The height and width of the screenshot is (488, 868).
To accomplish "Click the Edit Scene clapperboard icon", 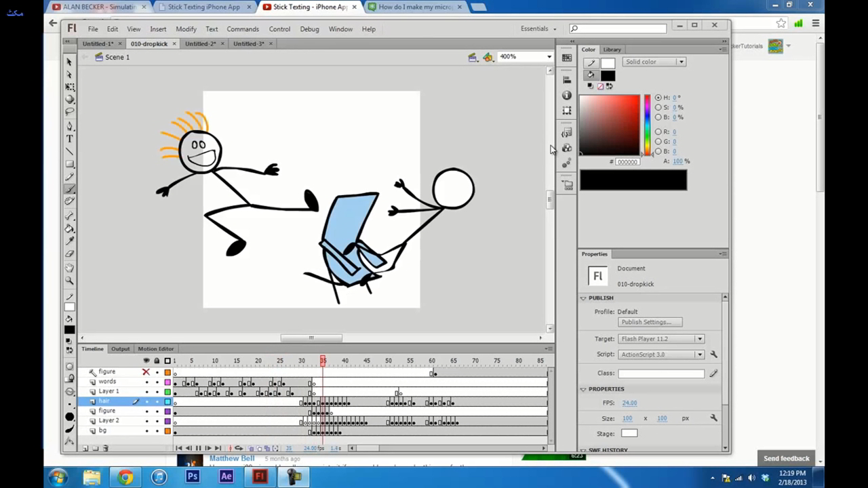I will click(473, 57).
